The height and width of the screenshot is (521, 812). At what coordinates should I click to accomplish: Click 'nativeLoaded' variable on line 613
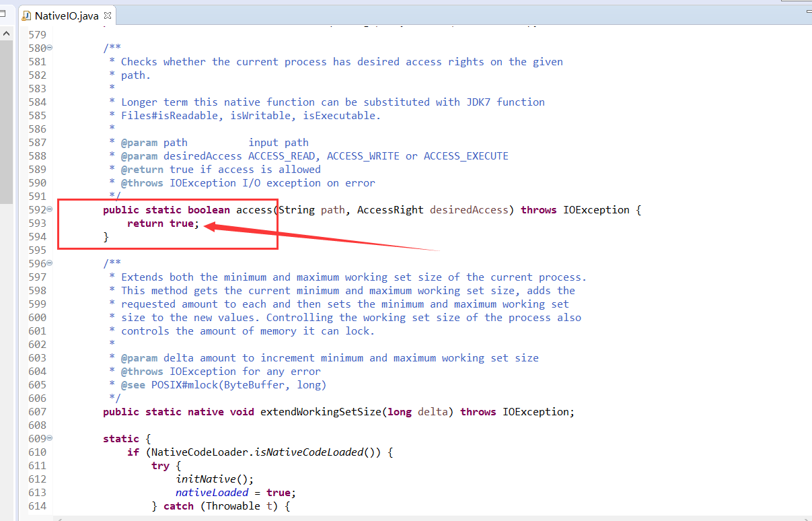point(212,492)
